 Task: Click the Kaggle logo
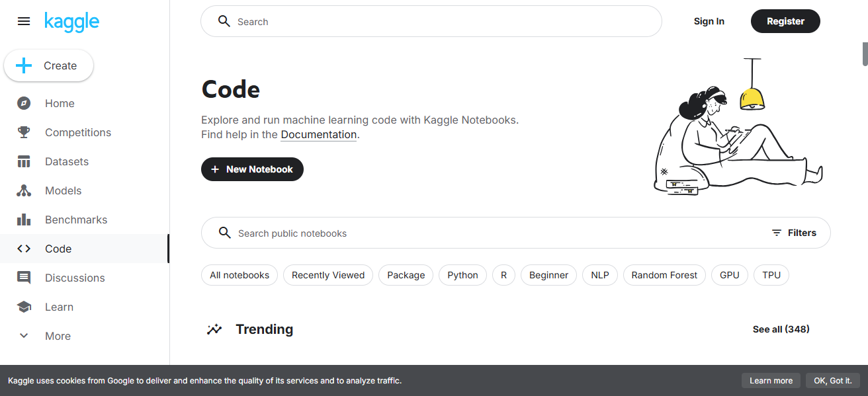pos(71,22)
